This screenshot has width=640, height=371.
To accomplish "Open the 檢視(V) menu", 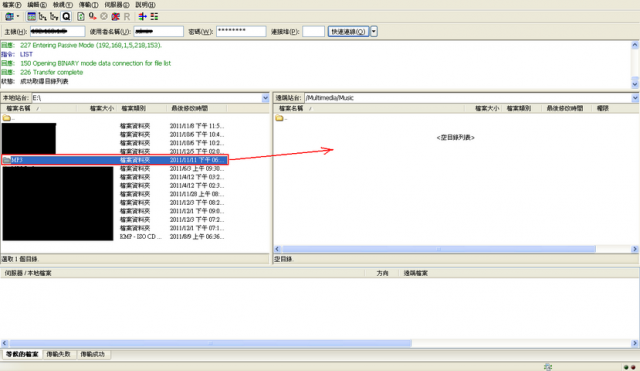I will click(x=62, y=5).
